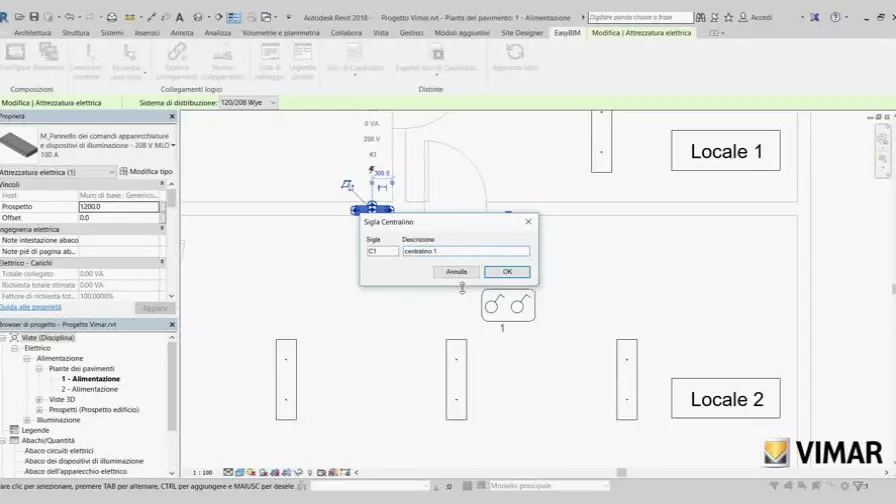Click the Autodesk Exchange X icon

[x=815, y=17]
